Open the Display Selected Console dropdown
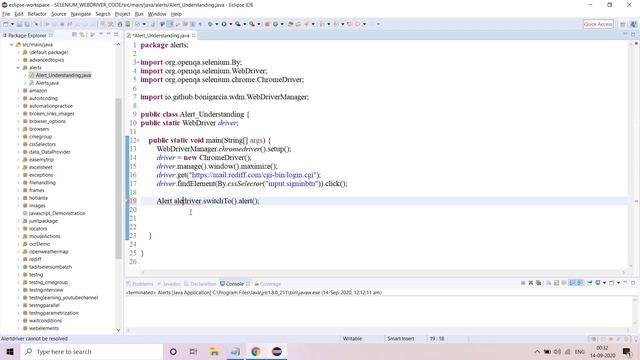The width and height of the screenshot is (640, 360). tap(605, 283)
